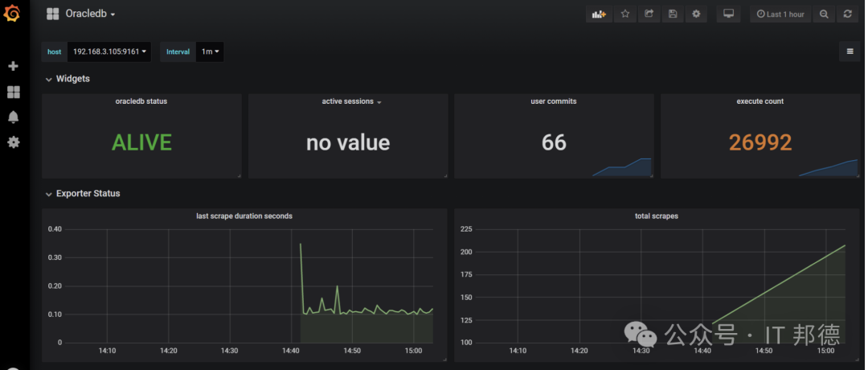Open the Configuration gear in sidebar
The height and width of the screenshot is (370, 868).
point(14,142)
